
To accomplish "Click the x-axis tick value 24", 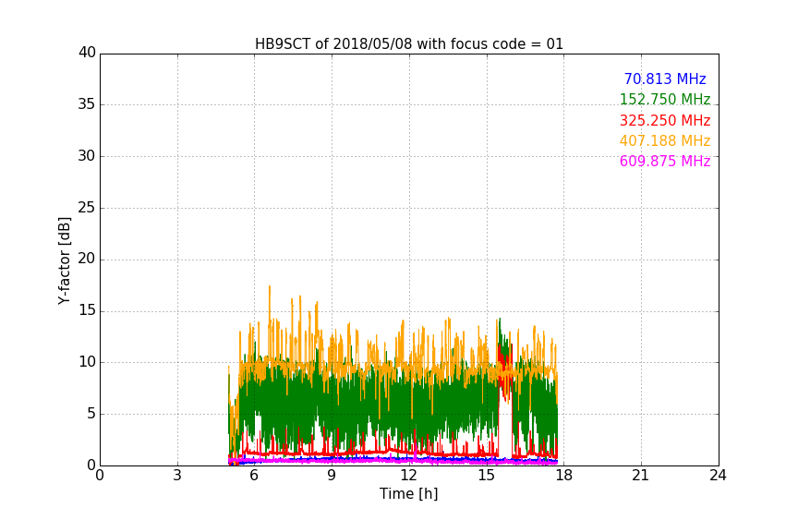I will click(718, 476).
